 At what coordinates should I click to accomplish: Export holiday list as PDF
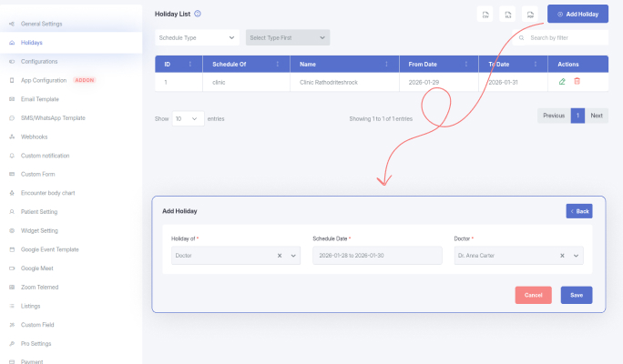(530, 15)
